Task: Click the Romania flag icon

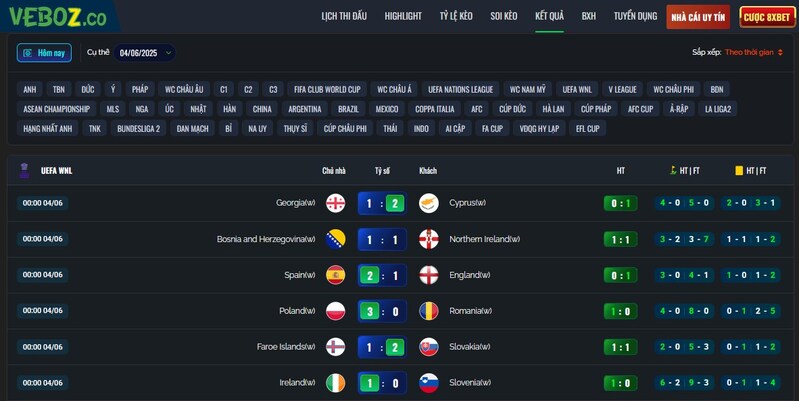Action: [x=429, y=311]
